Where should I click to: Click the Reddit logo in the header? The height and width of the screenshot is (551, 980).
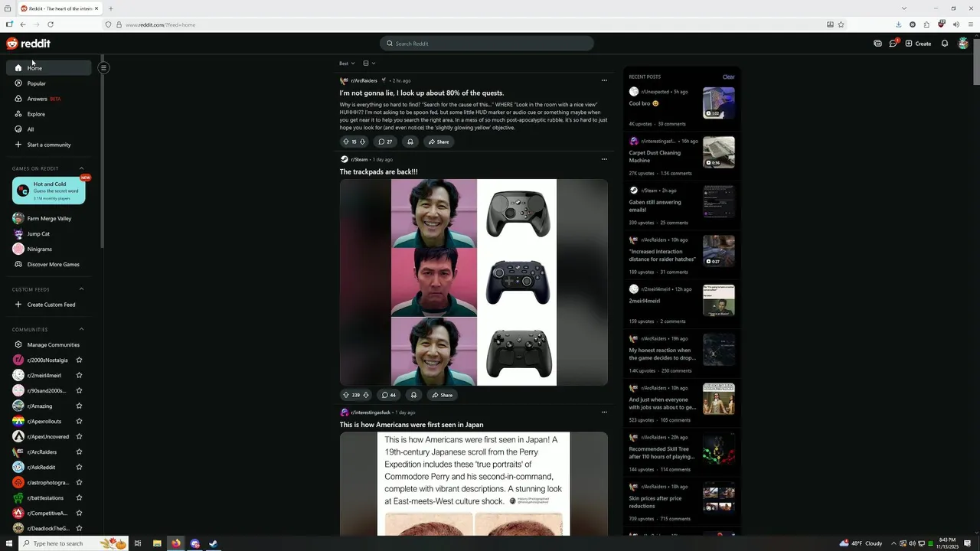coord(28,44)
